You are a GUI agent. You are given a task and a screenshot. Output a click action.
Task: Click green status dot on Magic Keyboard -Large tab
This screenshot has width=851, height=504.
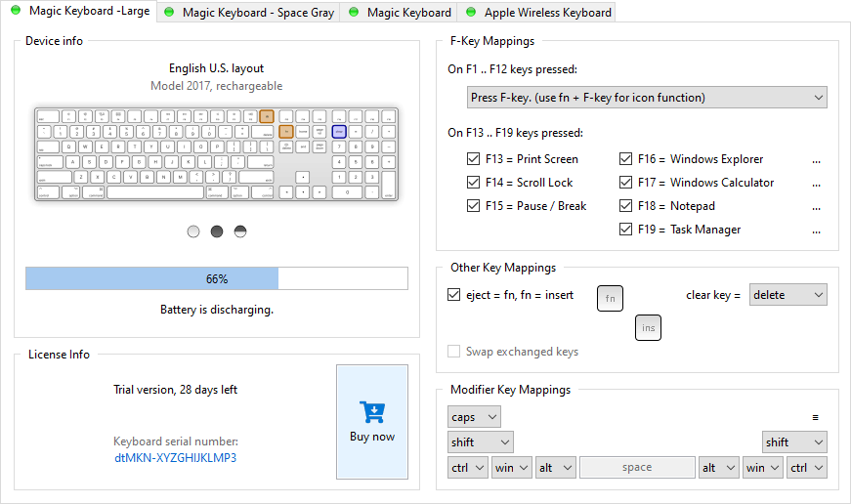[16, 11]
